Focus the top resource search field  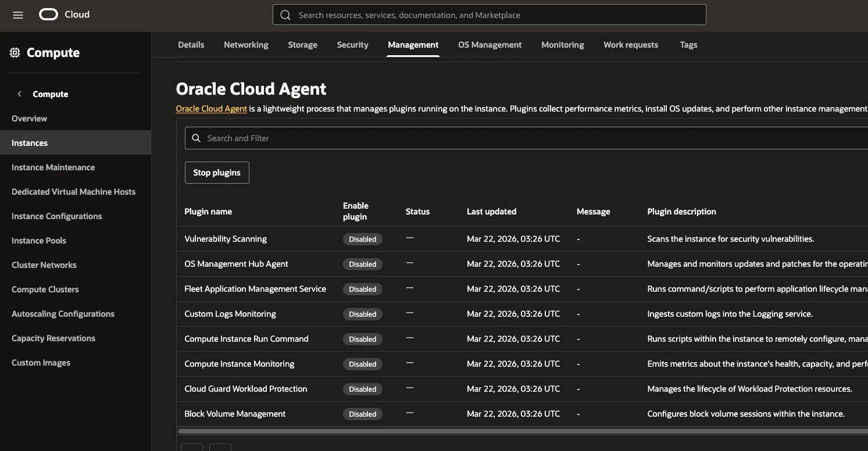(490, 15)
